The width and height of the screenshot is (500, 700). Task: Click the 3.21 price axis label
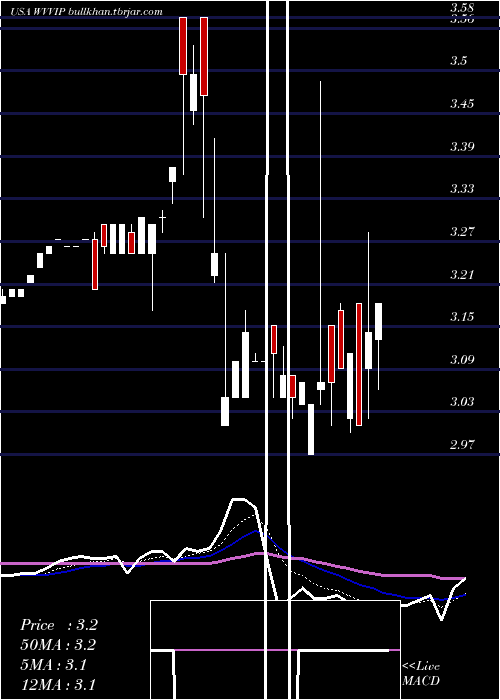pyautogui.click(x=462, y=275)
